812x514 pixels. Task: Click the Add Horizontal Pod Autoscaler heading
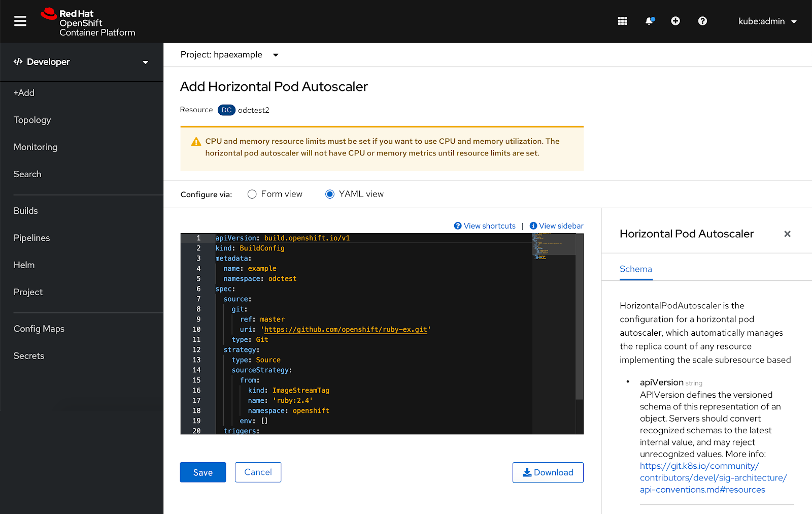[274, 87]
